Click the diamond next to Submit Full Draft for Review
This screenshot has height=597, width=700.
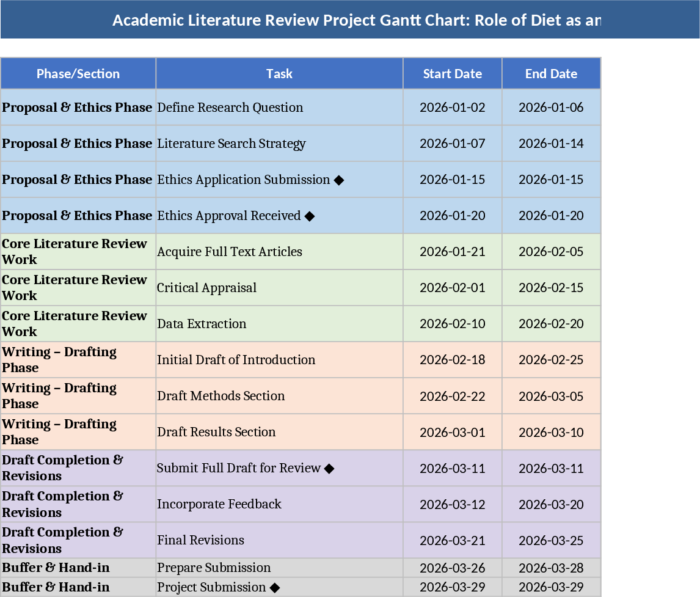coord(329,468)
